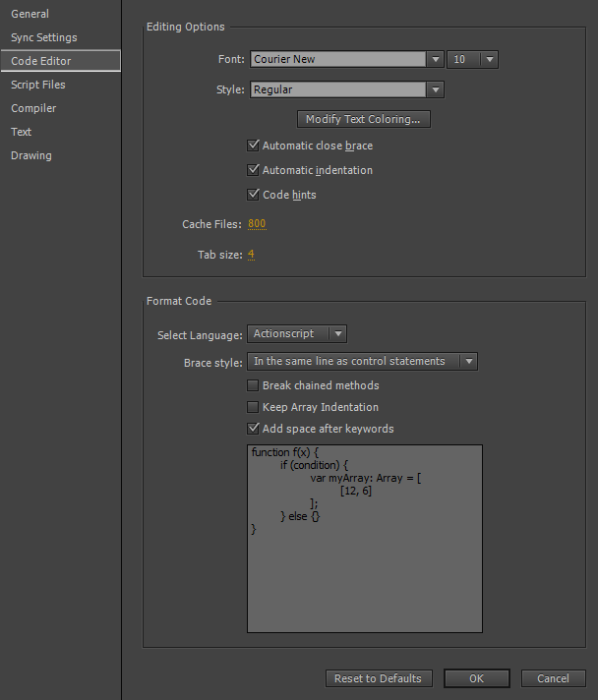Click the Tab size value 4
Image resolution: width=598 pixels, height=700 pixels.
[251, 254]
